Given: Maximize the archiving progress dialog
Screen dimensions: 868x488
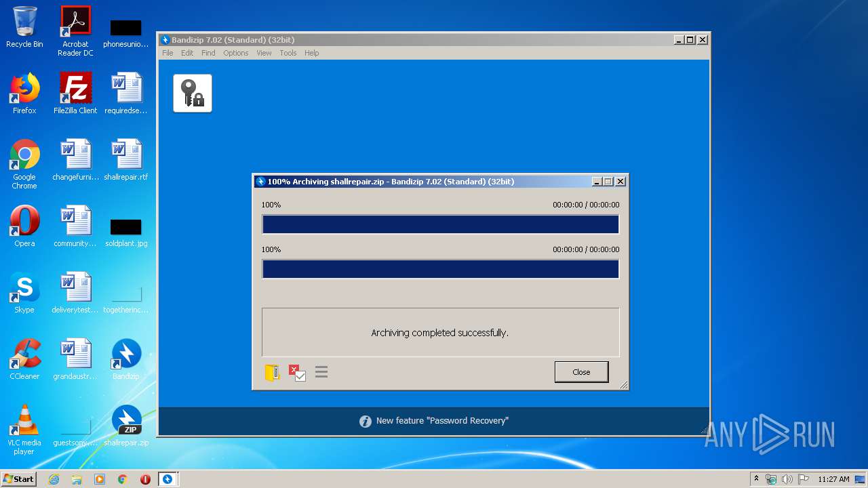Looking at the screenshot, I should click(x=608, y=182).
